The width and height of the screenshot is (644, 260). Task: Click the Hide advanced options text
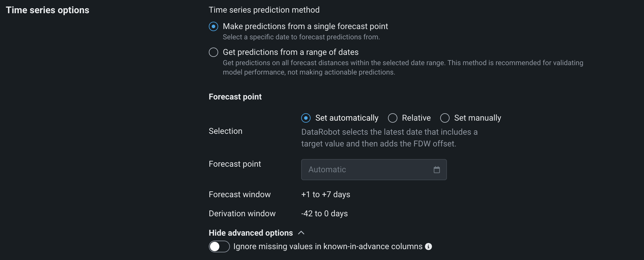coord(251,233)
